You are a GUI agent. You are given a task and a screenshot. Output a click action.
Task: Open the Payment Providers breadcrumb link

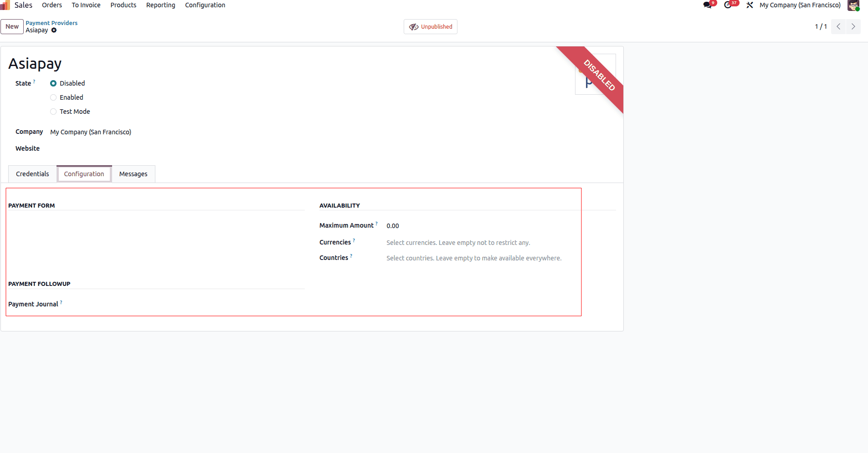(51, 22)
